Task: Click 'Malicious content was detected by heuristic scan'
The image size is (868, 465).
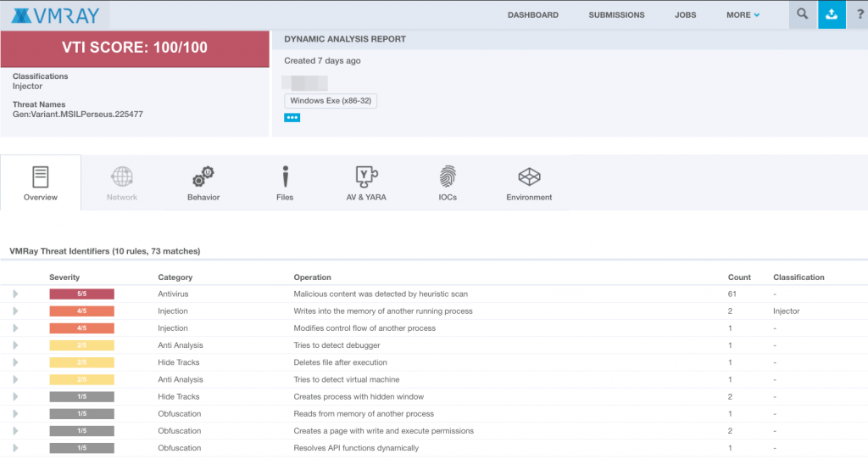Action: (381, 294)
